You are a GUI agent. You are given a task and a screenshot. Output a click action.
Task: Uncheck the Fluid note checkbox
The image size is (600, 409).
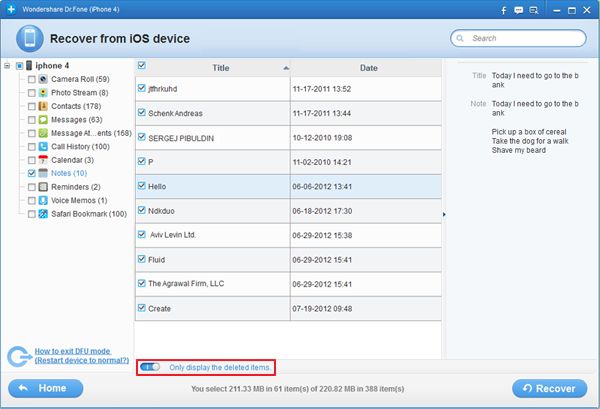142,259
